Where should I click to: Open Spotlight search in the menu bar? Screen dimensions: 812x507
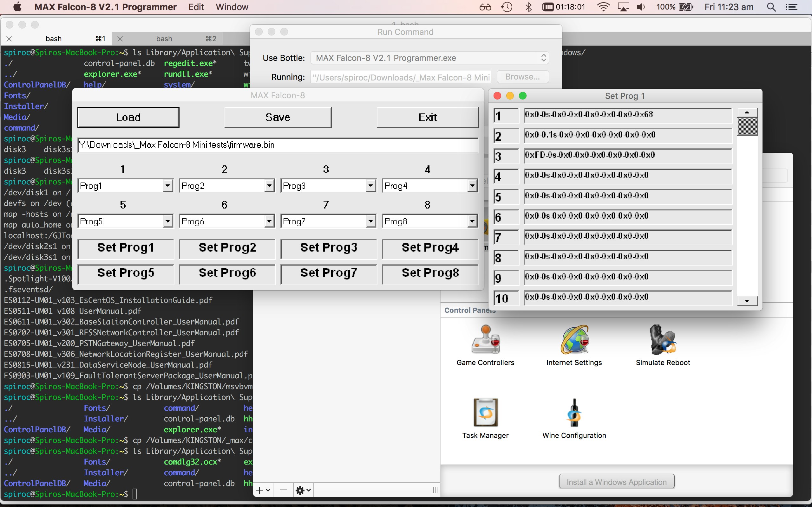tap(771, 7)
